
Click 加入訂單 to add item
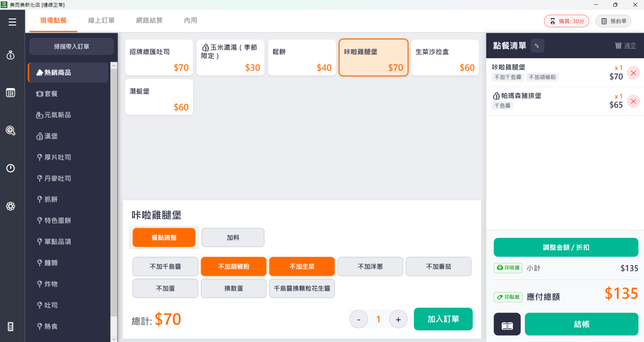[443, 319]
